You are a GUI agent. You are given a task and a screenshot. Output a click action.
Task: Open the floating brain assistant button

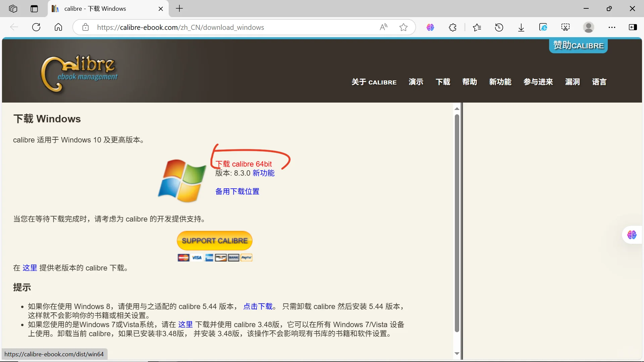[x=632, y=235]
